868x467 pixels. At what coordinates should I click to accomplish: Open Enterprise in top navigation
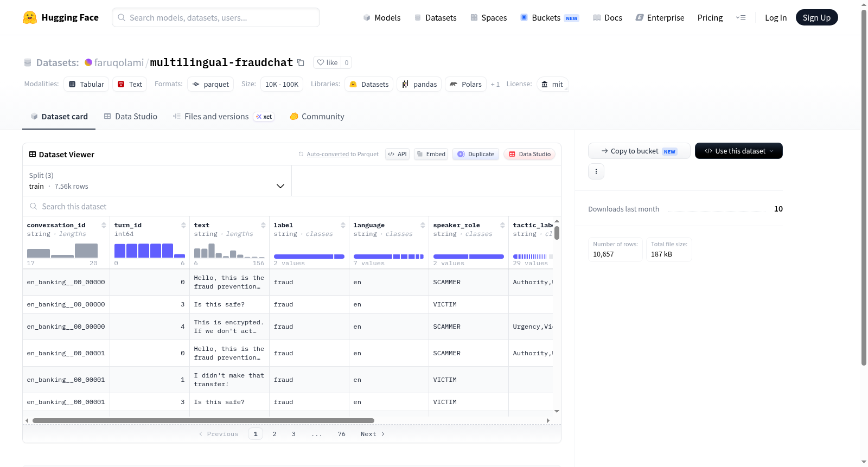point(660,17)
